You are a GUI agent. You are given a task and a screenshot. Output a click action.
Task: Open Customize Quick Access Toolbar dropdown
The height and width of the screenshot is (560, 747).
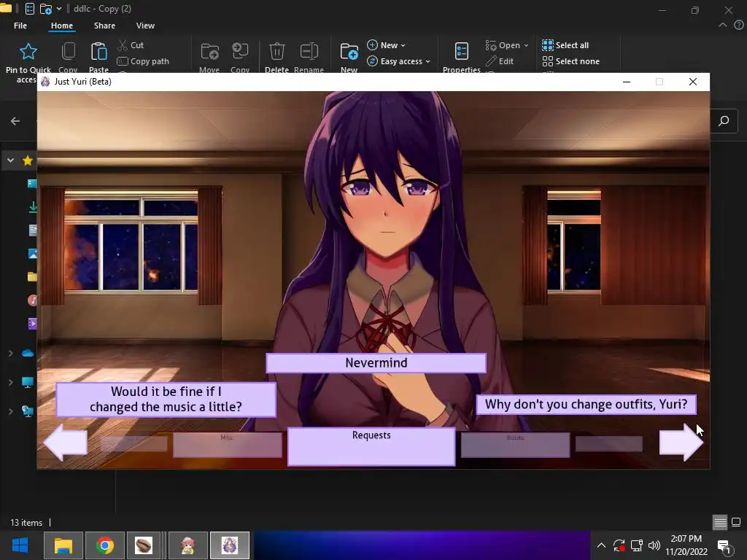click(x=59, y=9)
